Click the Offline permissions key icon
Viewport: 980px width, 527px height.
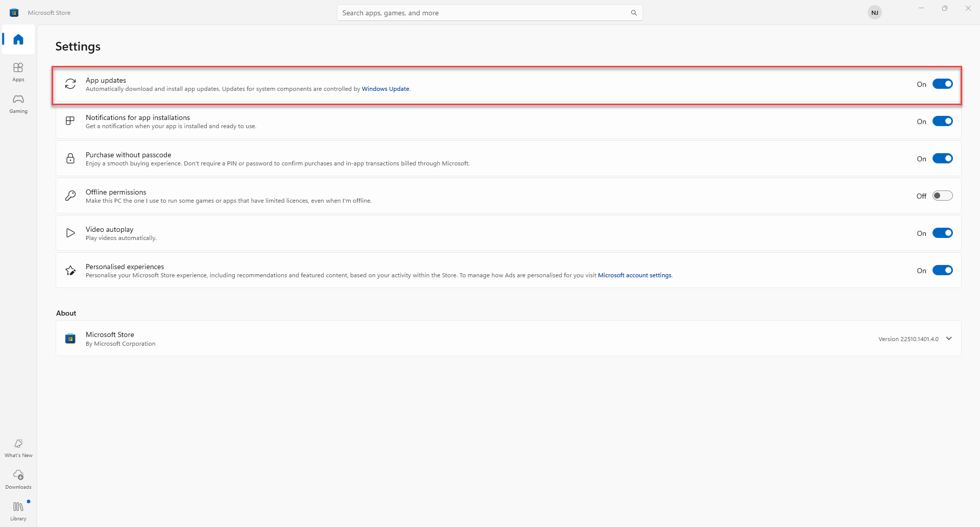coord(70,196)
